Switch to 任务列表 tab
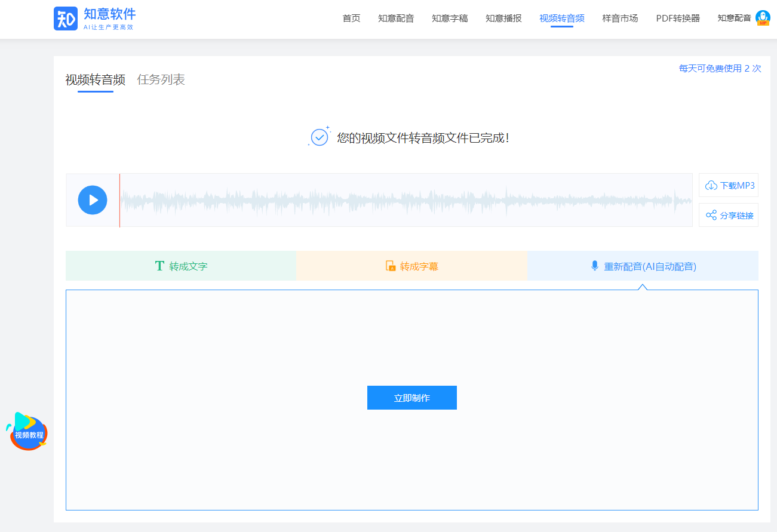Screen dimensions: 777x532 coord(161,79)
